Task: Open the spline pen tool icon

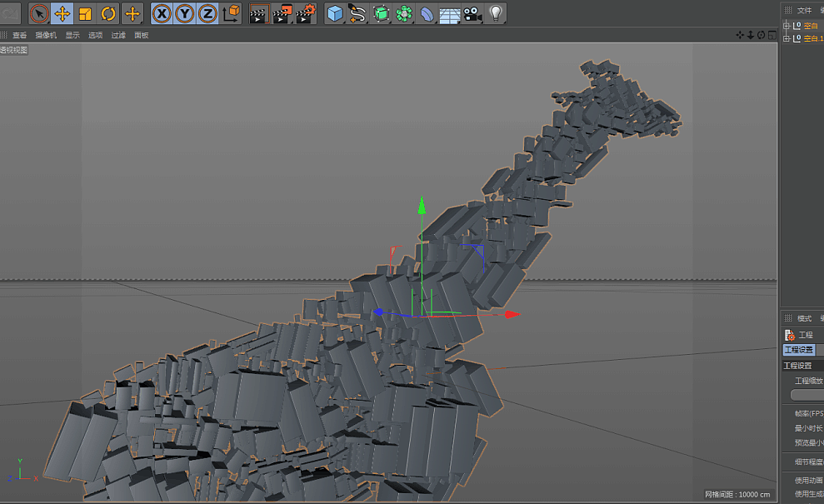Action: [357, 13]
